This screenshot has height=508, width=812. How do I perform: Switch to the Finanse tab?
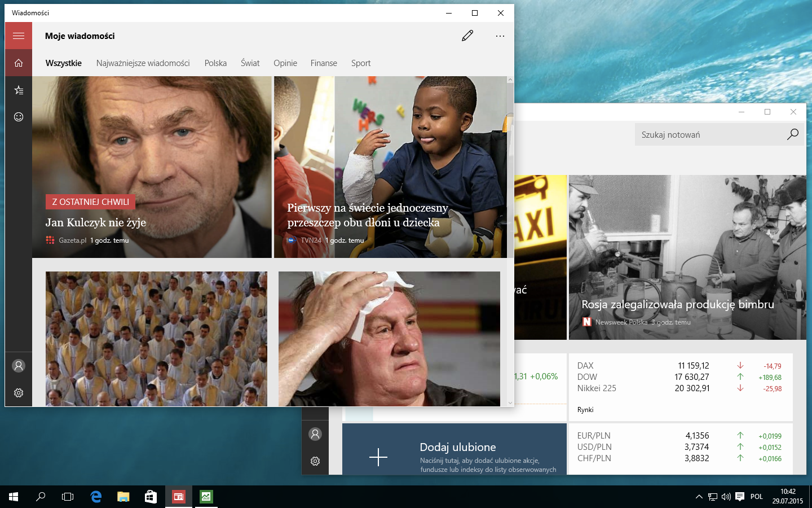[324, 63]
